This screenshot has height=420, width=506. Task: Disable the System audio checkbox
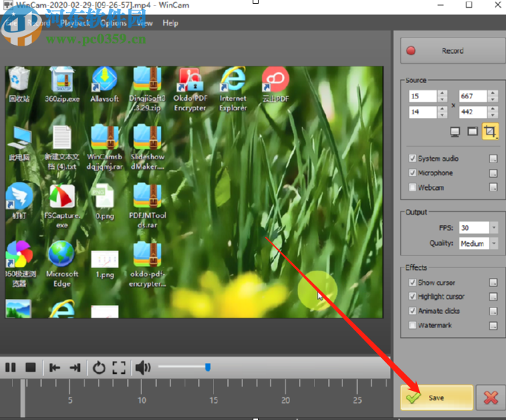413,158
